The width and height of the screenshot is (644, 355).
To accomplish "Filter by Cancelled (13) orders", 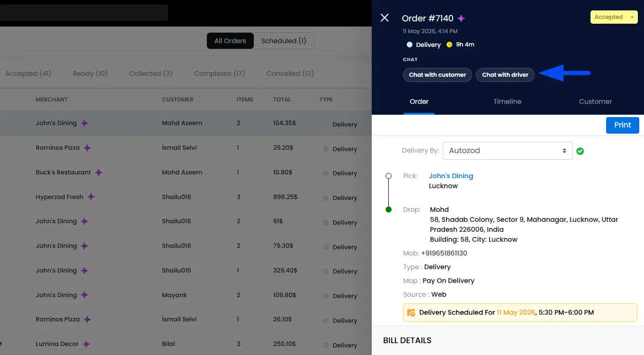I will point(290,73).
